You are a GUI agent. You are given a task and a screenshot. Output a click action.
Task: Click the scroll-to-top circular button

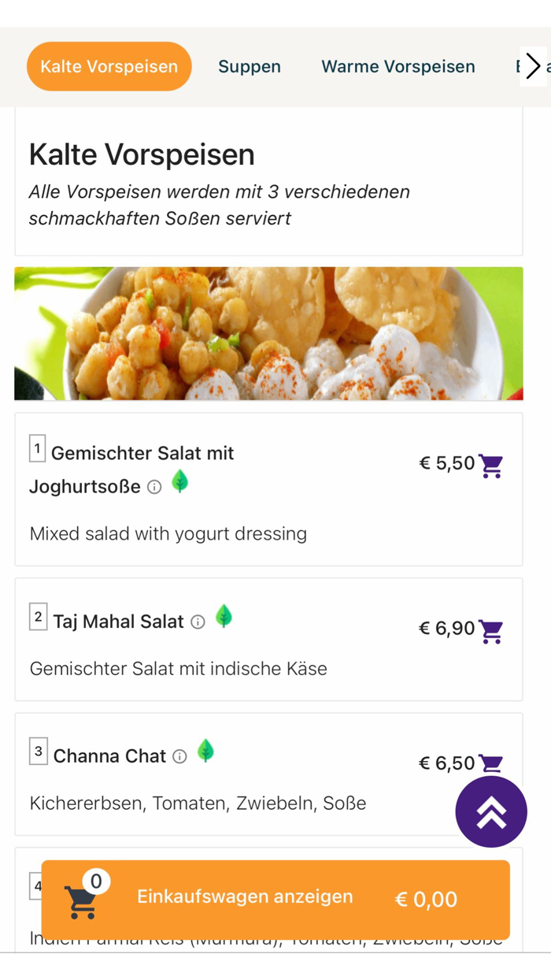tap(491, 811)
